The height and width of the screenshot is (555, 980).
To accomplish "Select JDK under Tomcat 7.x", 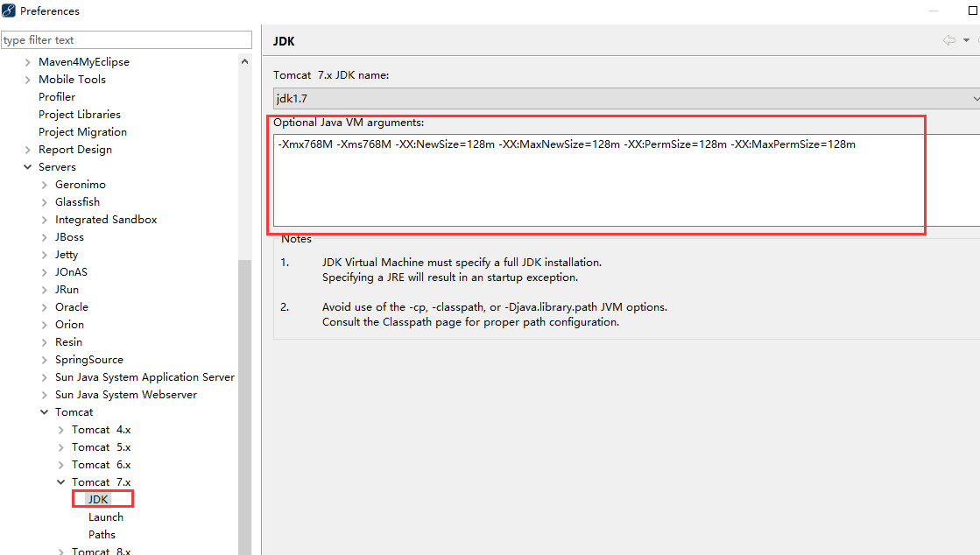I will click(98, 499).
